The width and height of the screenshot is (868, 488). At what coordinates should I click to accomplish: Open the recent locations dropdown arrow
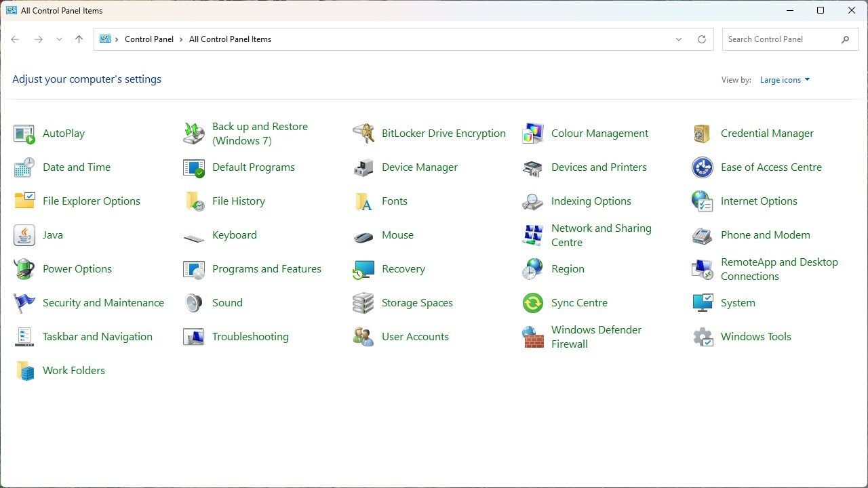click(59, 39)
